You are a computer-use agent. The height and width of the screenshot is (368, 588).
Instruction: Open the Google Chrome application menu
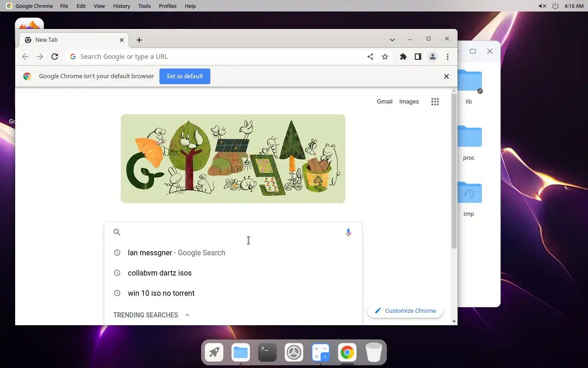[34, 6]
